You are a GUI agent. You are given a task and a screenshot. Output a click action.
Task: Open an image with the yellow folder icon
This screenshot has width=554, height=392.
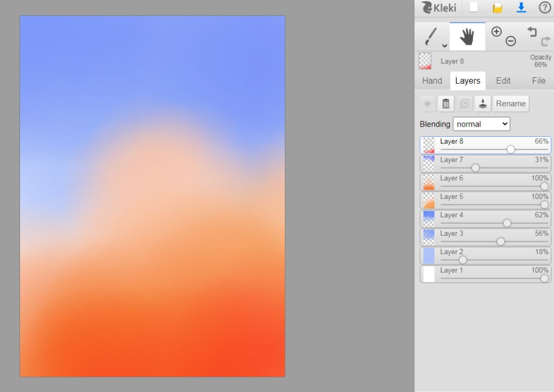498,8
